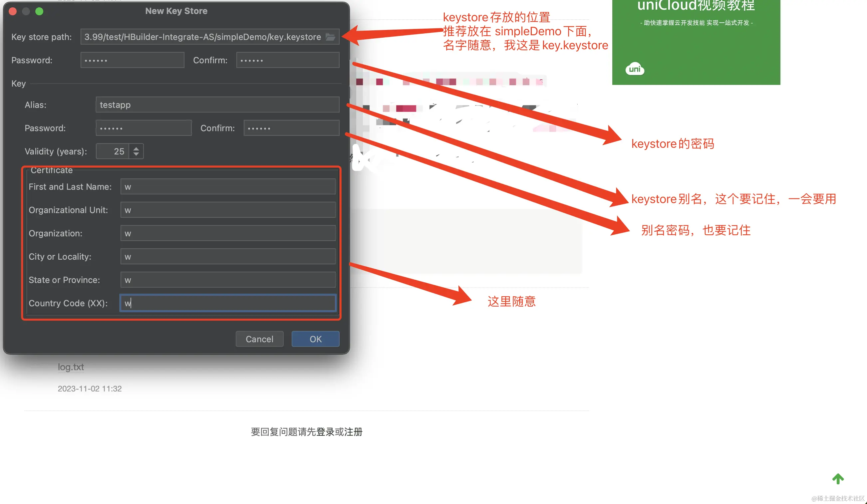
Task: Click the Validity years number field
Action: (x=113, y=151)
